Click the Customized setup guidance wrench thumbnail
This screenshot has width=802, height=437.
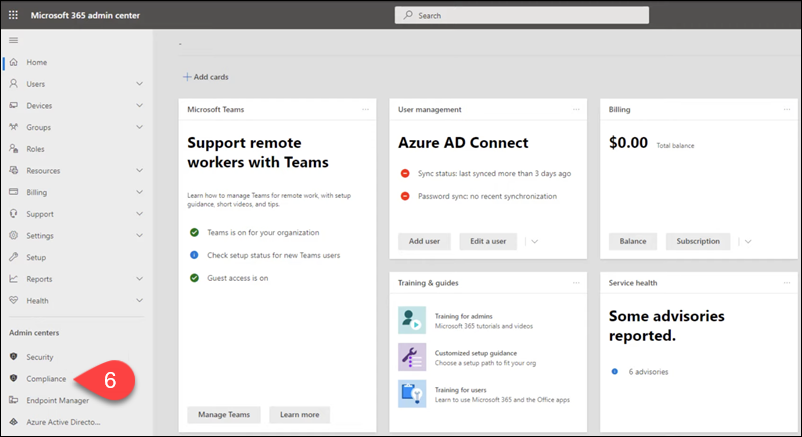click(412, 357)
